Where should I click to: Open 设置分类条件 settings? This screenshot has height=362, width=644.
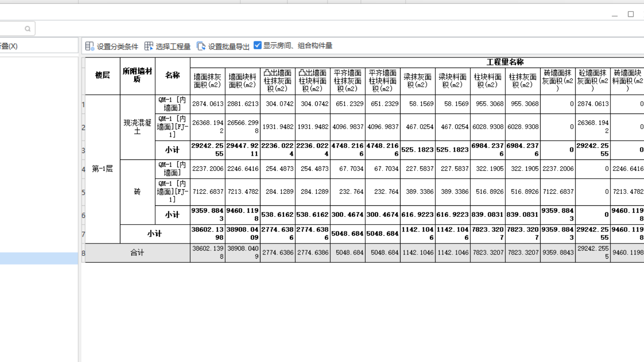pyautogui.click(x=112, y=46)
